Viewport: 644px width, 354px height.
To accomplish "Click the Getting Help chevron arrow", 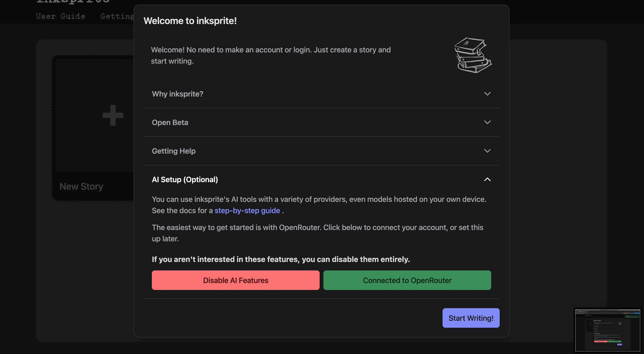I will point(487,151).
